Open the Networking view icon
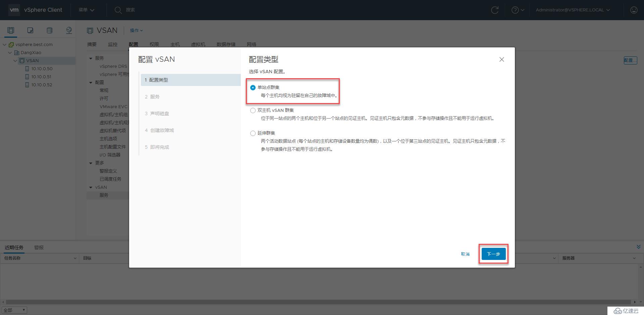Viewport: 644px width, 315px height. tap(69, 31)
